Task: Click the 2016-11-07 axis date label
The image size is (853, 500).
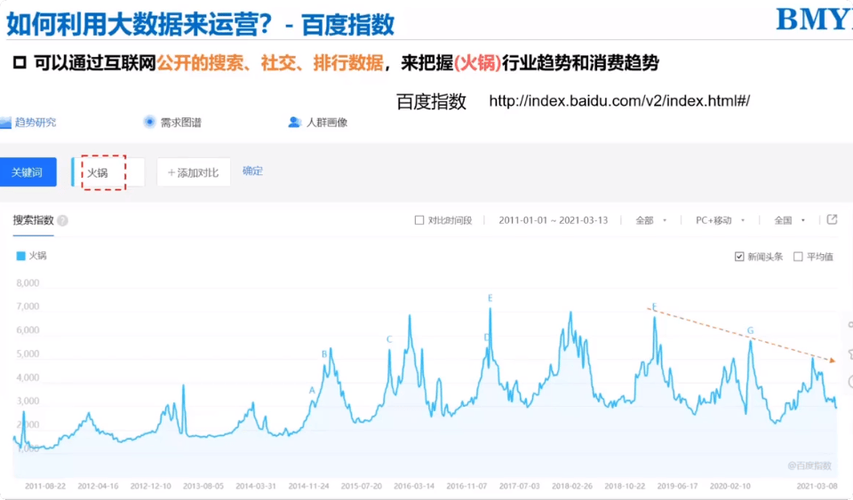Action: coord(467,486)
